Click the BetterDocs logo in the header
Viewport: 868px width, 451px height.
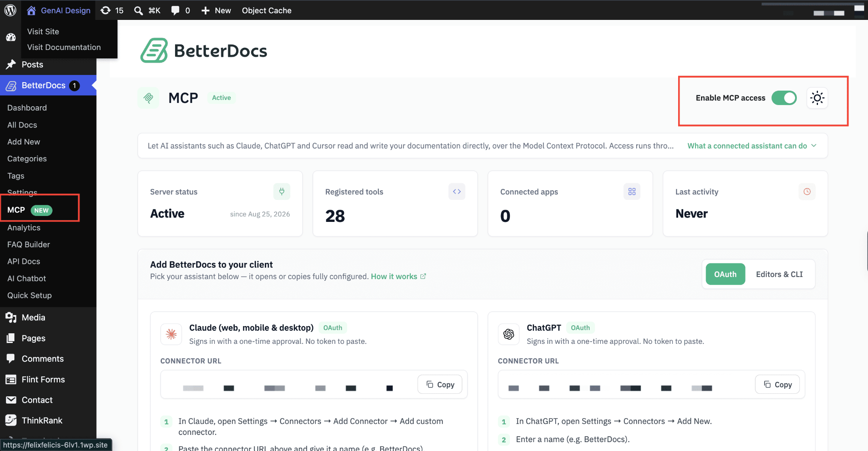click(x=204, y=51)
